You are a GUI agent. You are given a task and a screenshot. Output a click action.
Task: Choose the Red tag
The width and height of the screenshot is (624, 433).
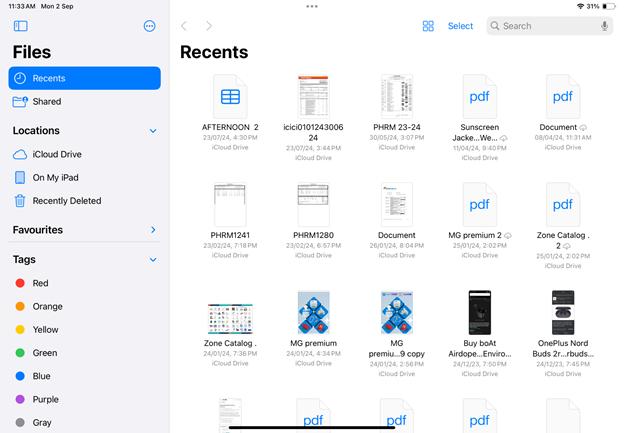tap(84, 283)
